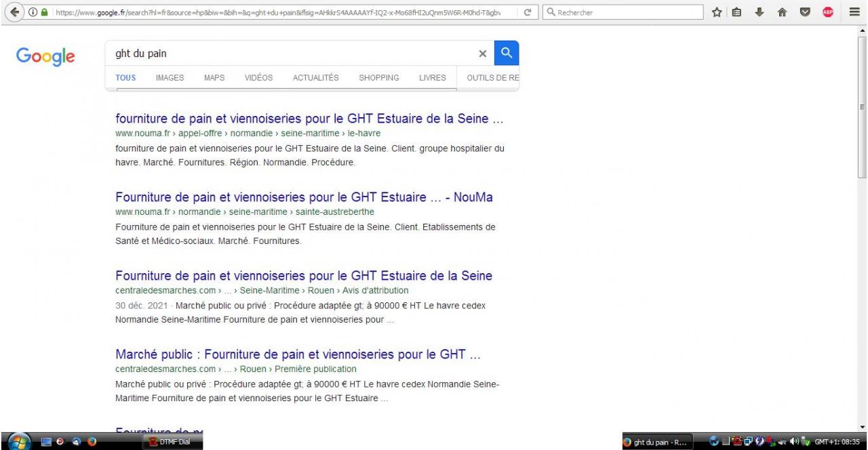Open result 'Fourniture de pain ... - NouMa'
The width and height of the screenshot is (868, 450).
pos(304,197)
